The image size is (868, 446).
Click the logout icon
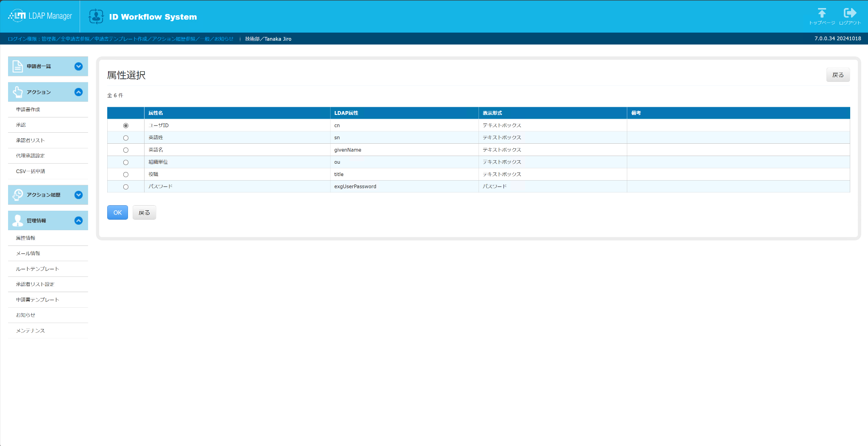pyautogui.click(x=850, y=13)
